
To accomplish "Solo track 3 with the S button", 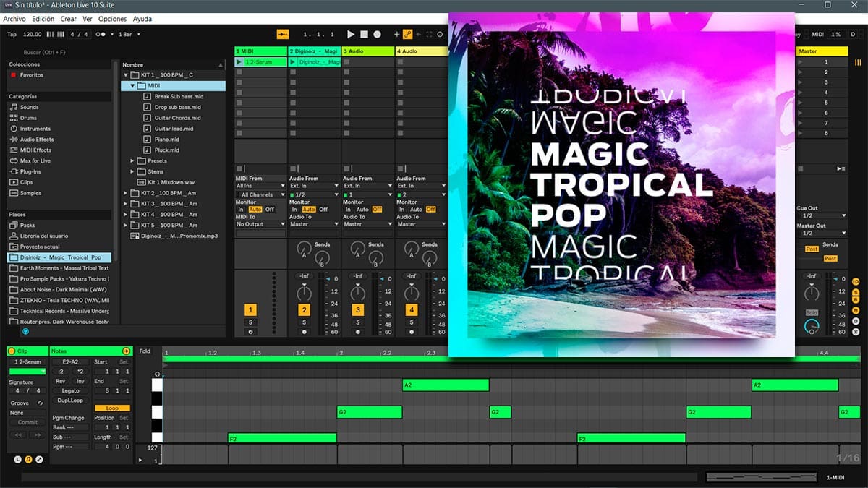I will [357, 322].
